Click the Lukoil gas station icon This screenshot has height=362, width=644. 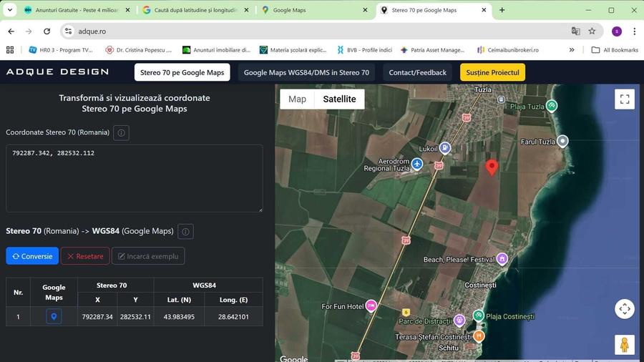[445, 148]
